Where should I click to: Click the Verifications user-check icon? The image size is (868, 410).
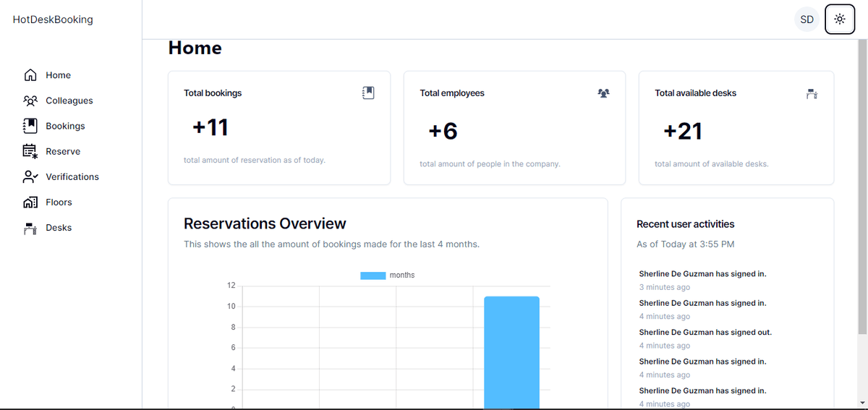(30, 176)
